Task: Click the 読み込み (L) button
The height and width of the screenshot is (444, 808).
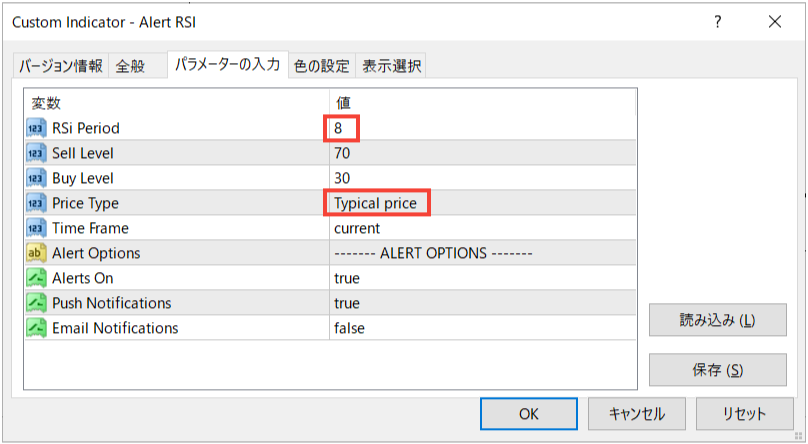Action: 718,320
